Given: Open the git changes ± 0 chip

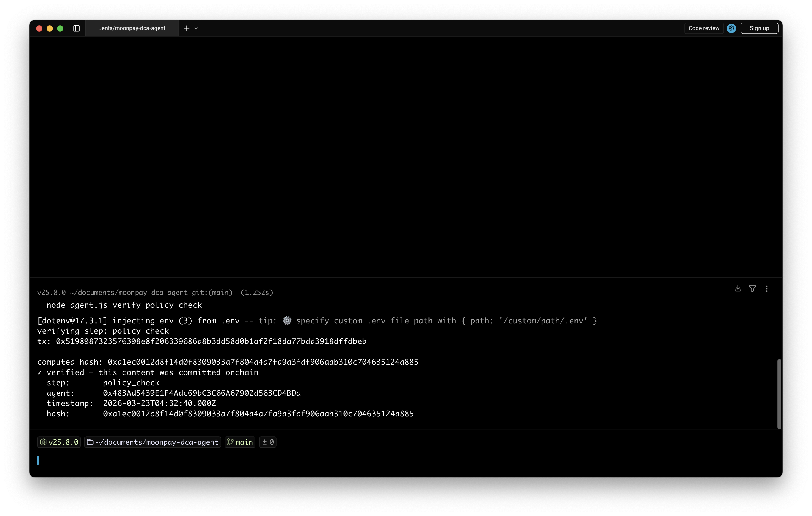Looking at the screenshot, I should point(268,442).
